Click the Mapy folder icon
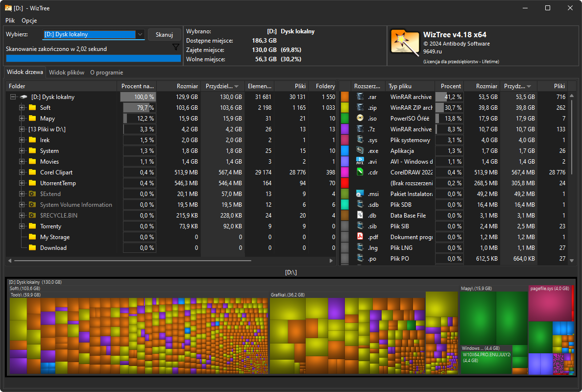This screenshot has height=392, width=582. (x=33, y=119)
